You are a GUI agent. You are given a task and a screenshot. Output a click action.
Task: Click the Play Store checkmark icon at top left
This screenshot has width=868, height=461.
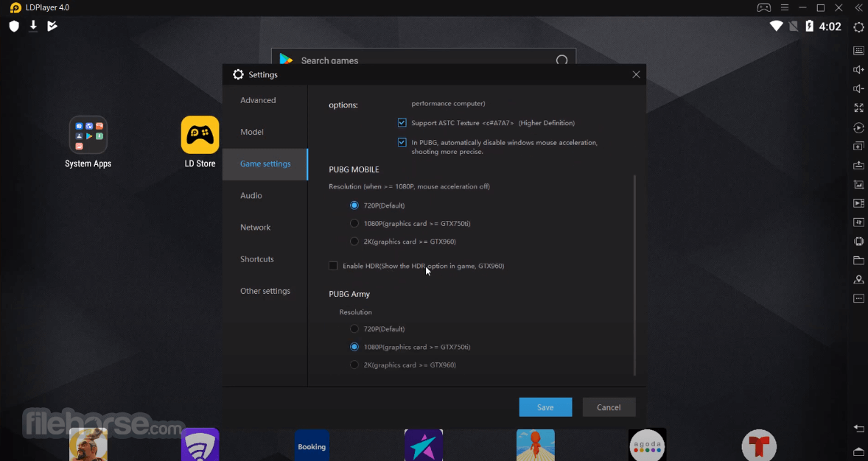pos(52,26)
